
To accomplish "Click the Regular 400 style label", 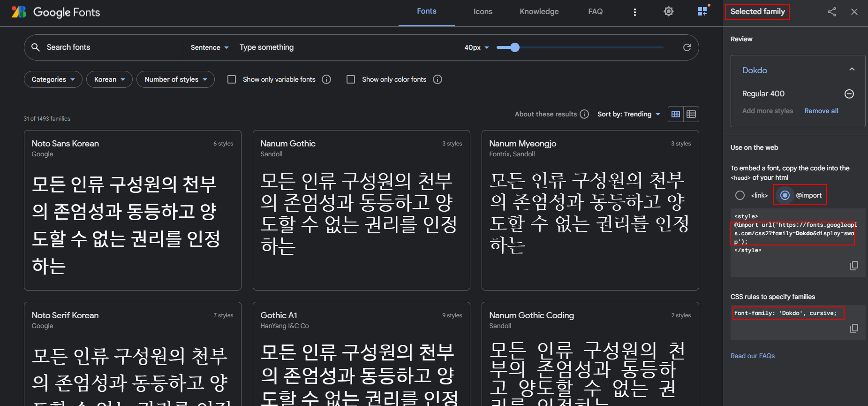I will pos(763,94).
